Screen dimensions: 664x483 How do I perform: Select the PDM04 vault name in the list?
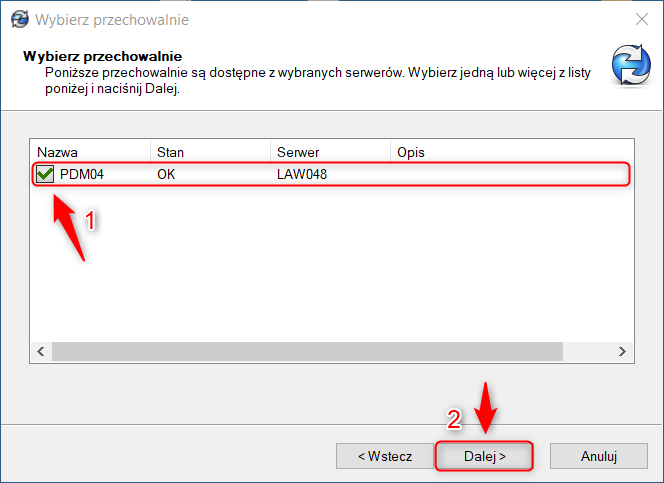point(81,175)
